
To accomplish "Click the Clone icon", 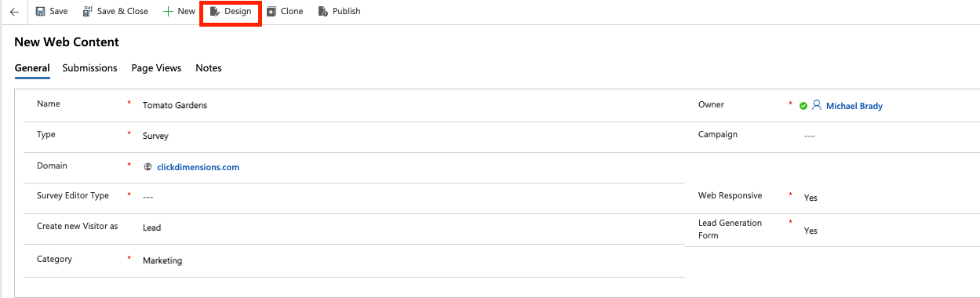I will point(271,12).
